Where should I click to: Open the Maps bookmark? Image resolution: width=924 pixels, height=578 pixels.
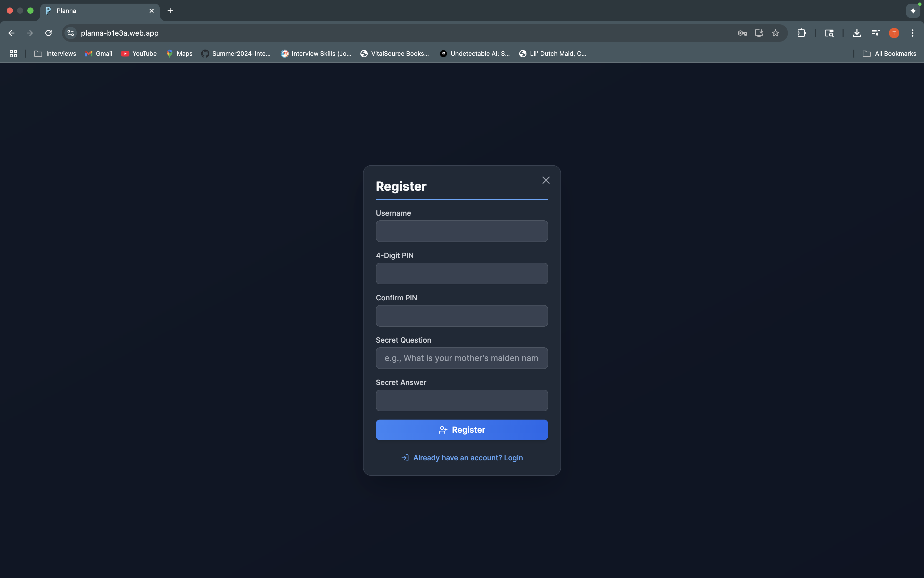[179, 53]
